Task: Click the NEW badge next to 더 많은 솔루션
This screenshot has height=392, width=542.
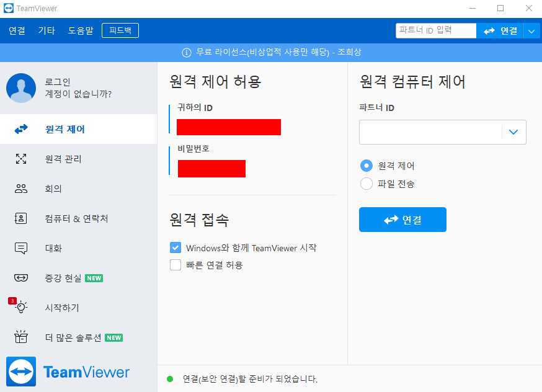Action: (x=113, y=337)
